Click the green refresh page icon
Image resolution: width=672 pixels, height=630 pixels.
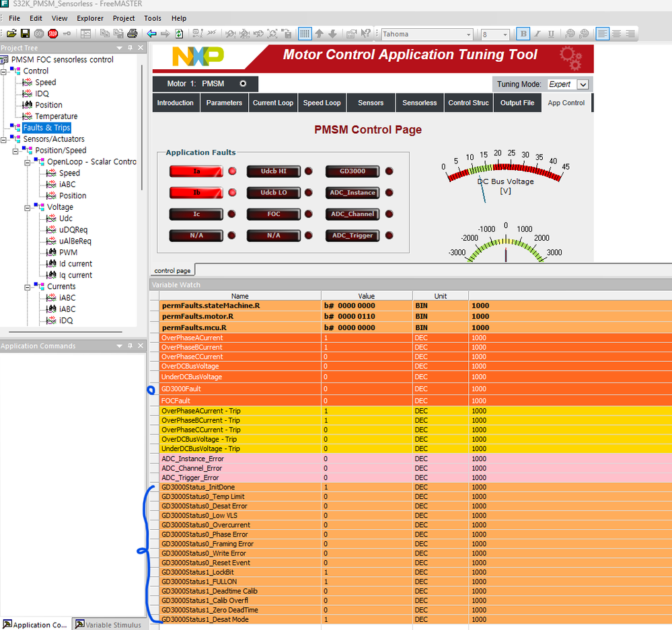click(179, 34)
